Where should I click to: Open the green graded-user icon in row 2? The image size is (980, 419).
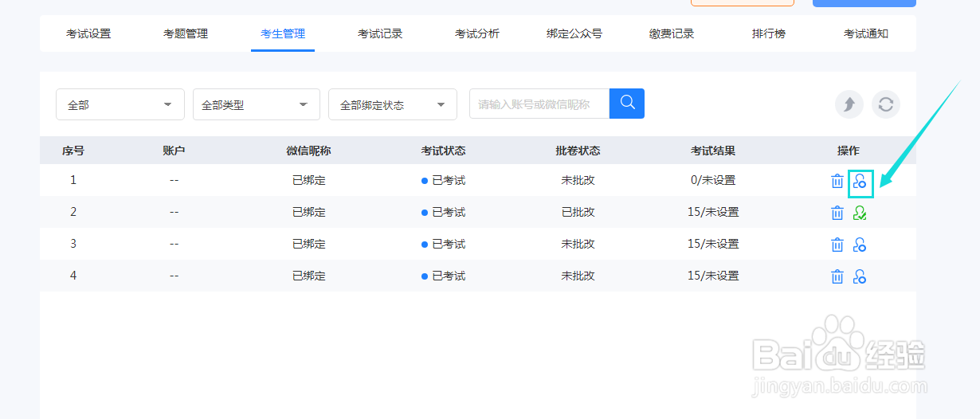(x=860, y=213)
